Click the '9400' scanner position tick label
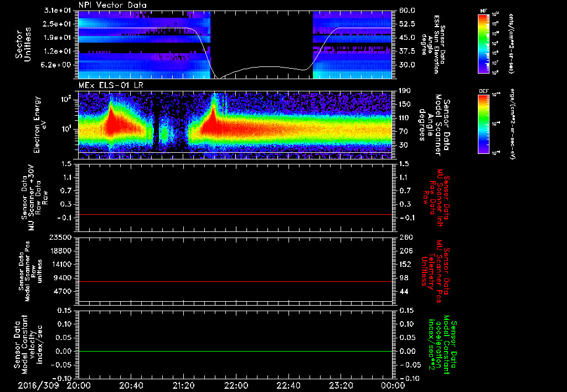 [x=63, y=278]
